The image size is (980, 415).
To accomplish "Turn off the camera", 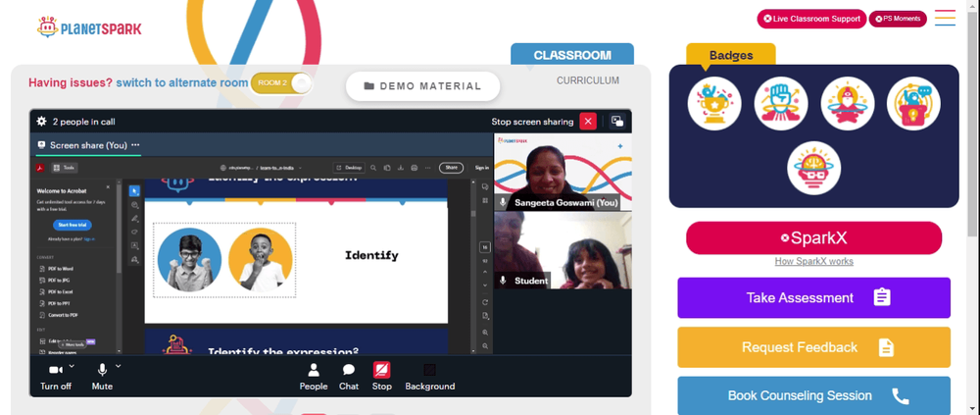I will coord(56,377).
